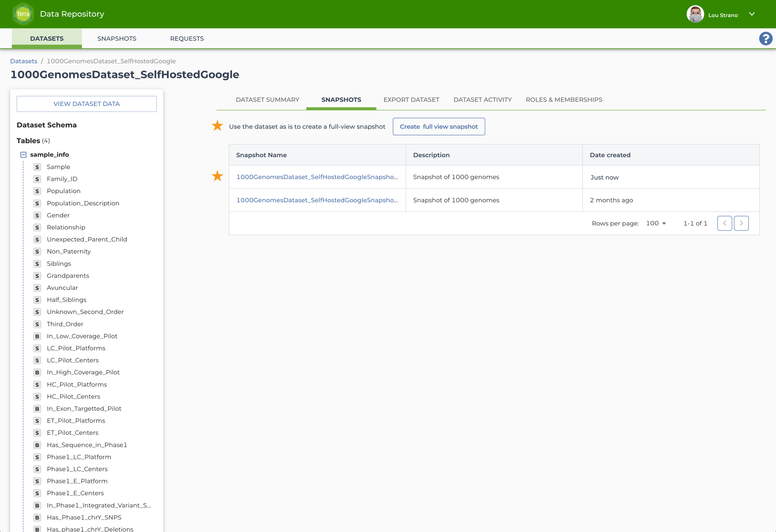This screenshot has height=532, width=776.
Task: Select the Half_Siblings schema column
Action: pyautogui.click(x=67, y=300)
